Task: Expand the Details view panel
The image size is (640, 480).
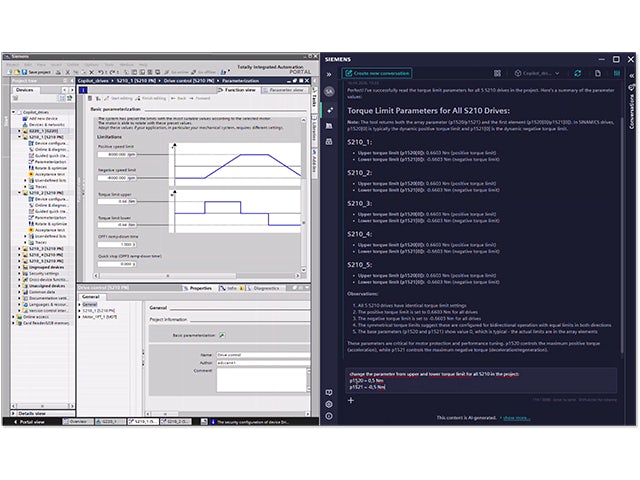Action: pyautogui.click(x=15, y=413)
